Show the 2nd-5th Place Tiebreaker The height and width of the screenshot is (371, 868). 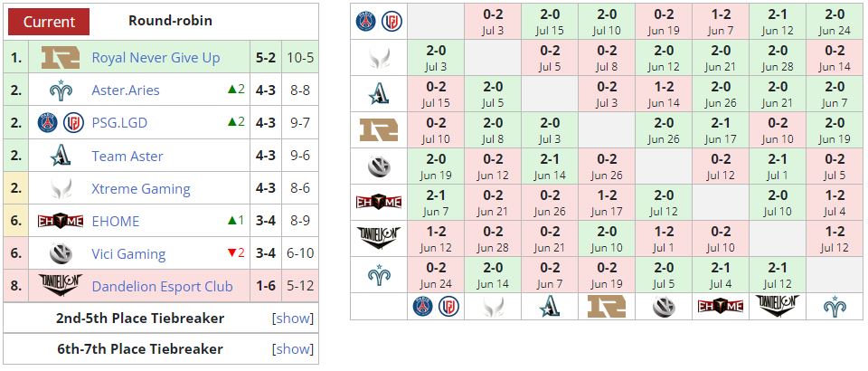[293, 319]
